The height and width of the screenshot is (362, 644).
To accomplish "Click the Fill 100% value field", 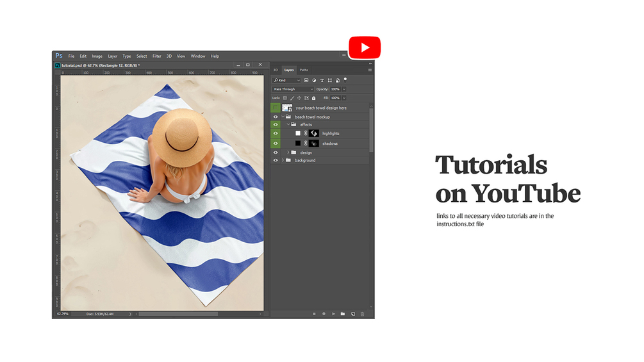I will pos(336,98).
